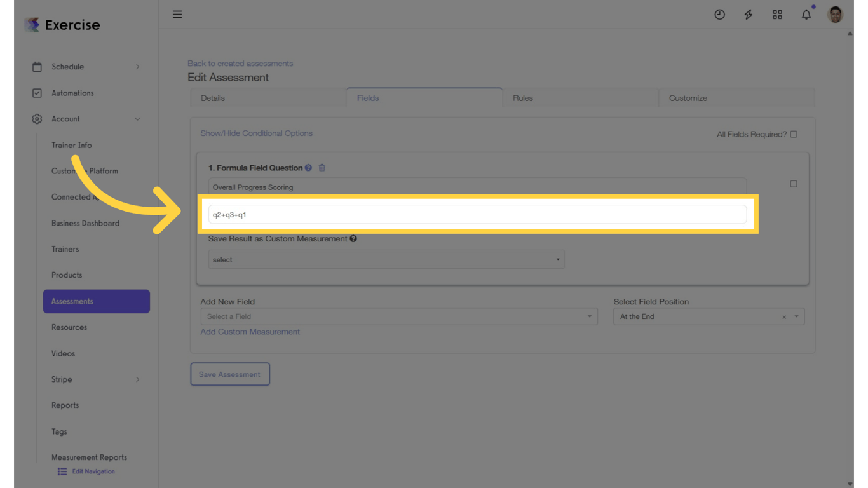Open the clock history icon
This screenshot has width=868, height=488.
pos(719,15)
